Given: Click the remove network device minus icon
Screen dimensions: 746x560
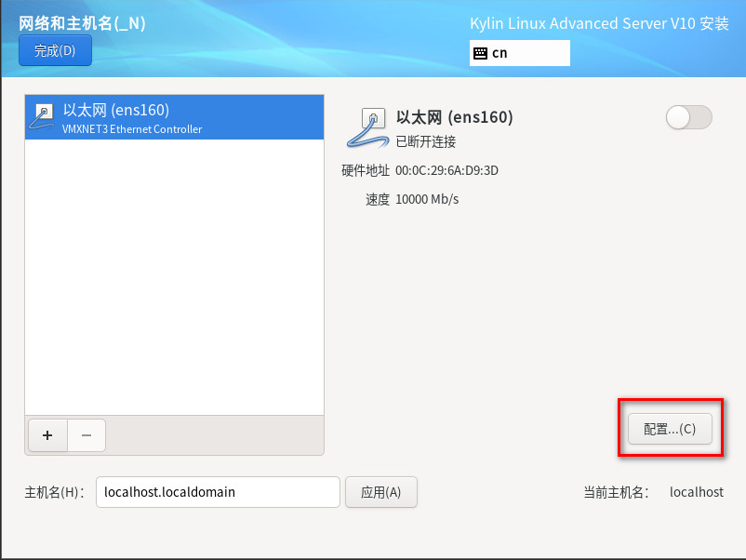Looking at the screenshot, I should click(87, 435).
